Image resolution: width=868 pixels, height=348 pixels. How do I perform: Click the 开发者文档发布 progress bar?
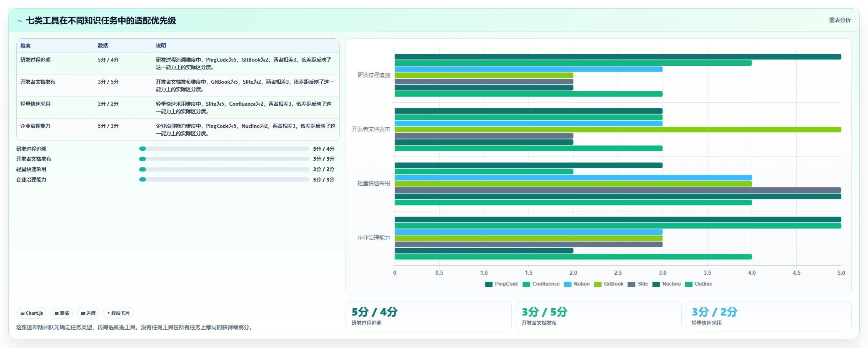(x=224, y=159)
